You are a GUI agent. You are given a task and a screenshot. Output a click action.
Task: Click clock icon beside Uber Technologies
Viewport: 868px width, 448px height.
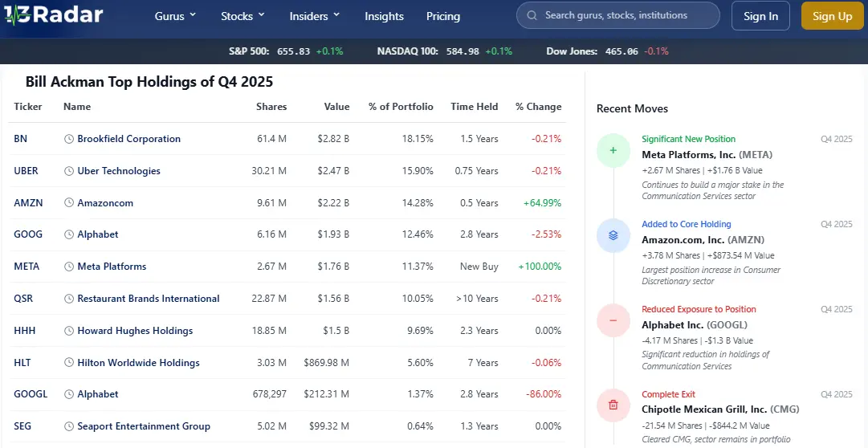[x=69, y=171]
